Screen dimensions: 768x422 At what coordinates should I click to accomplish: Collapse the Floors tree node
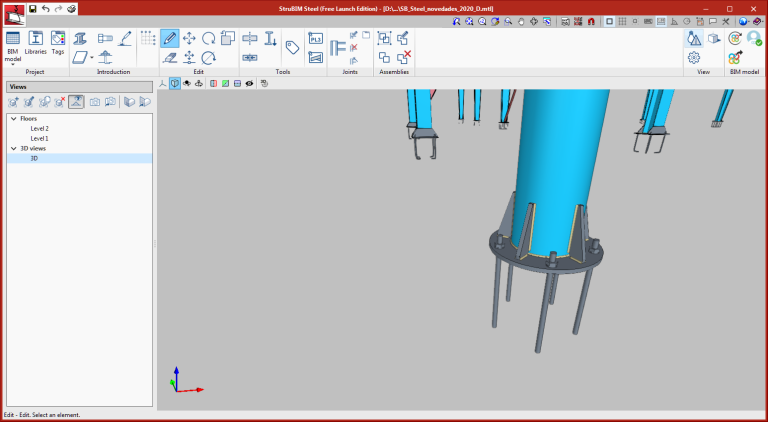pyautogui.click(x=13, y=119)
